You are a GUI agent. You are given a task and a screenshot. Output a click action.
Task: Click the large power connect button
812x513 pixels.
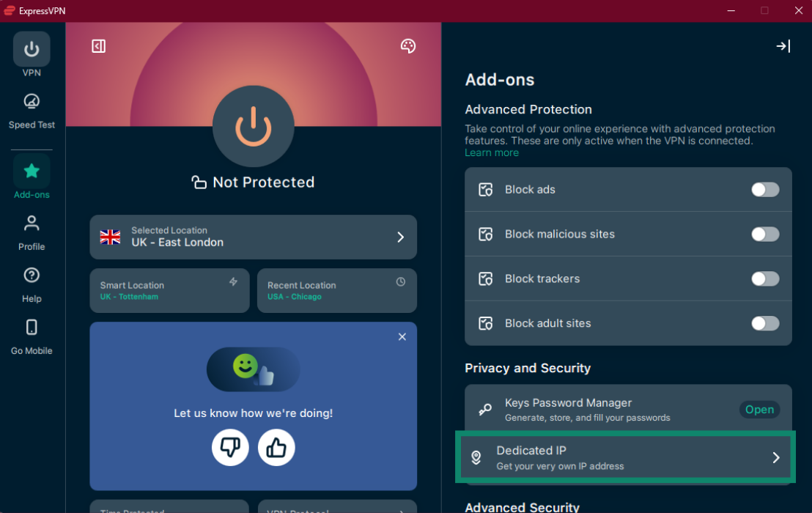point(253,127)
